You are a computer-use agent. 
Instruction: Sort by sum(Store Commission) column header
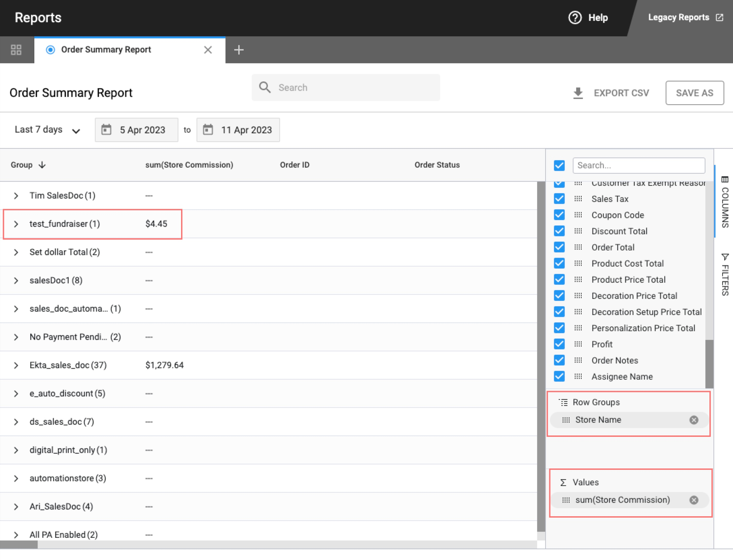click(x=189, y=165)
